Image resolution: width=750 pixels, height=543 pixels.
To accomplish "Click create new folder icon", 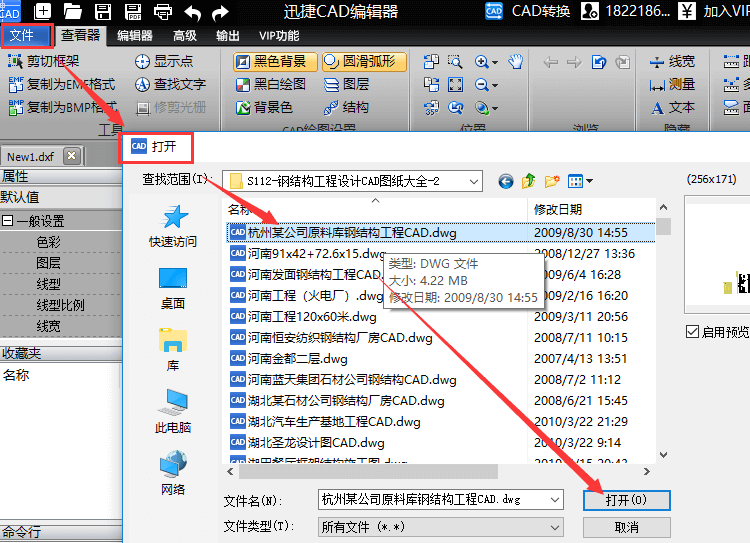I will click(552, 181).
